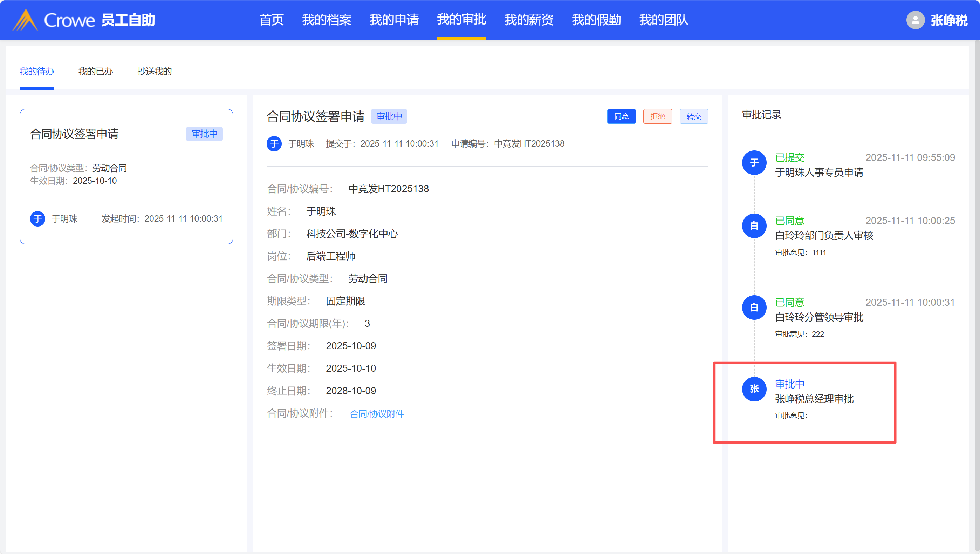The image size is (980, 554).
Task: Switch to the 抄送我的 tab
Action: [x=154, y=71]
